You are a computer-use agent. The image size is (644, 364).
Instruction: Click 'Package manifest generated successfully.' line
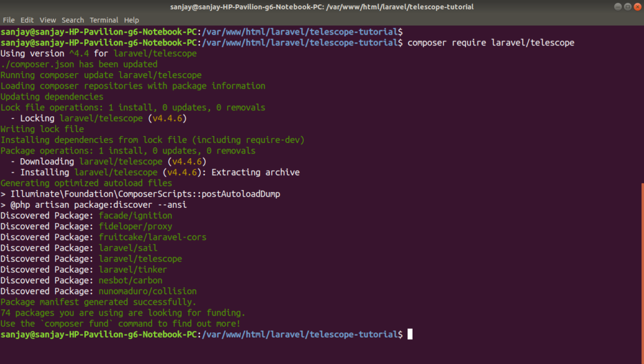tap(98, 302)
